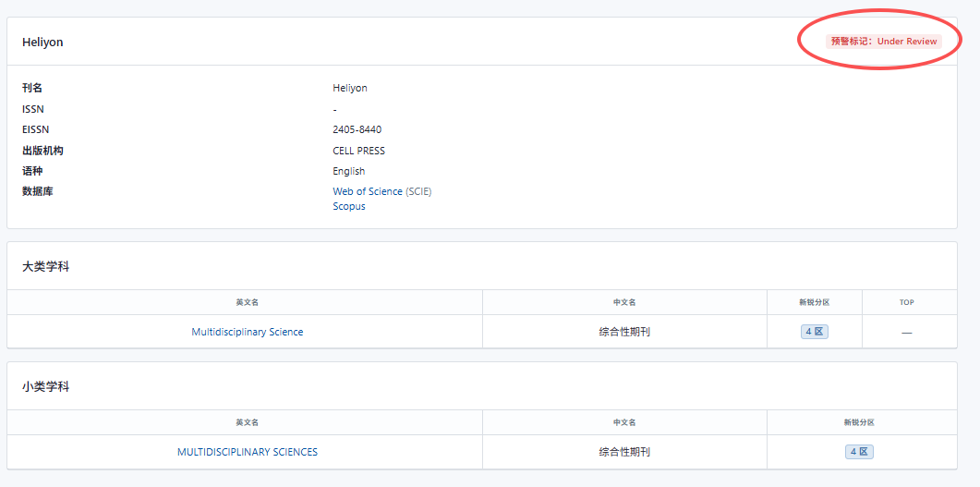Click 综合性期刊 cell in 大类学科 table

(x=624, y=332)
